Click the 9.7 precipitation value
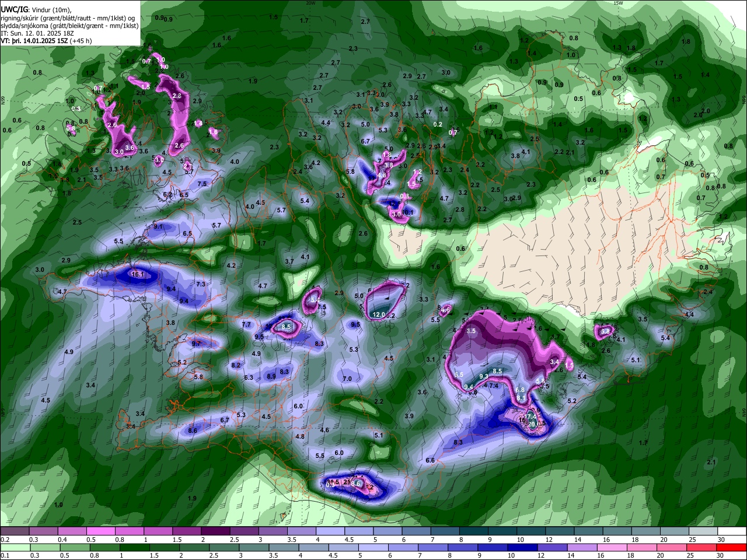The height and width of the screenshot is (560, 747). tap(197, 344)
